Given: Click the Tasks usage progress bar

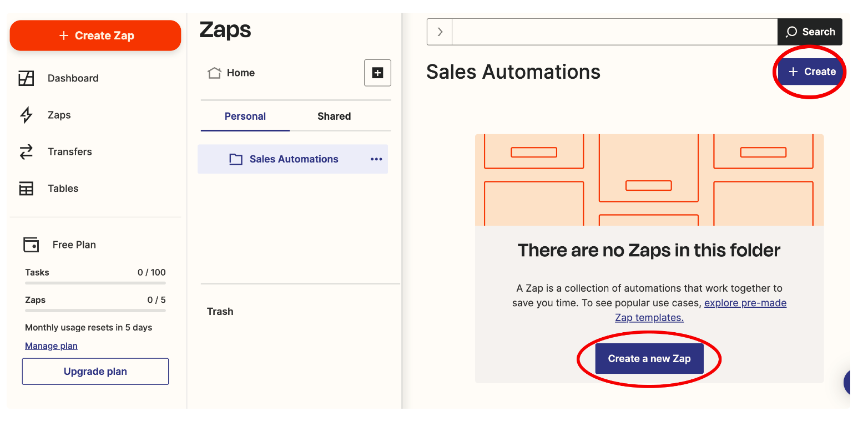Looking at the screenshot, I should tap(95, 283).
